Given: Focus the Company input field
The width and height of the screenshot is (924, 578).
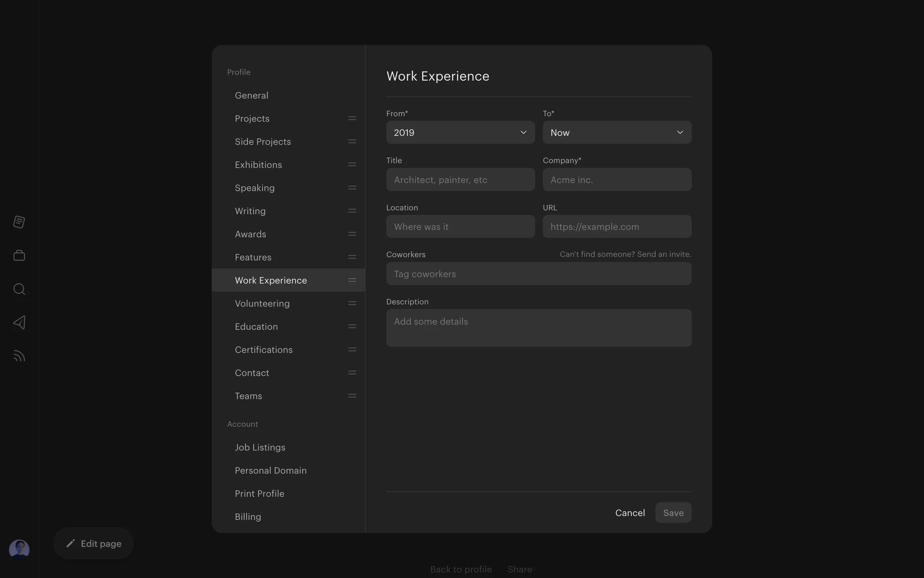Looking at the screenshot, I should pos(616,180).
